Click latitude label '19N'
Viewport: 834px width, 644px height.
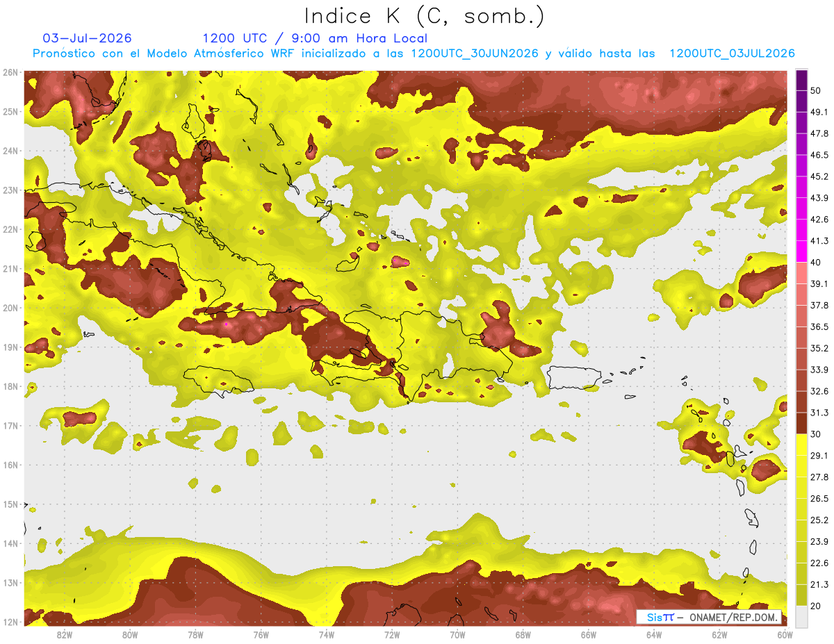(10, 347)
